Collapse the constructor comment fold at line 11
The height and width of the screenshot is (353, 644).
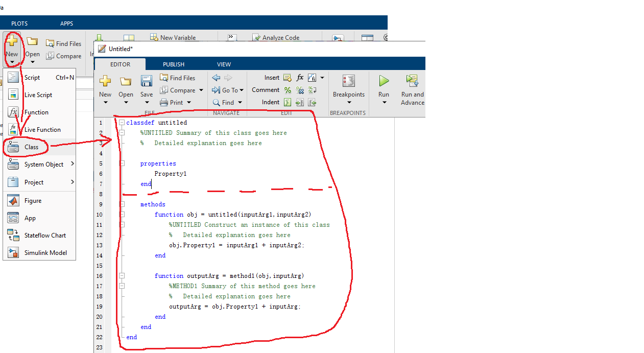tap(122, 225)
